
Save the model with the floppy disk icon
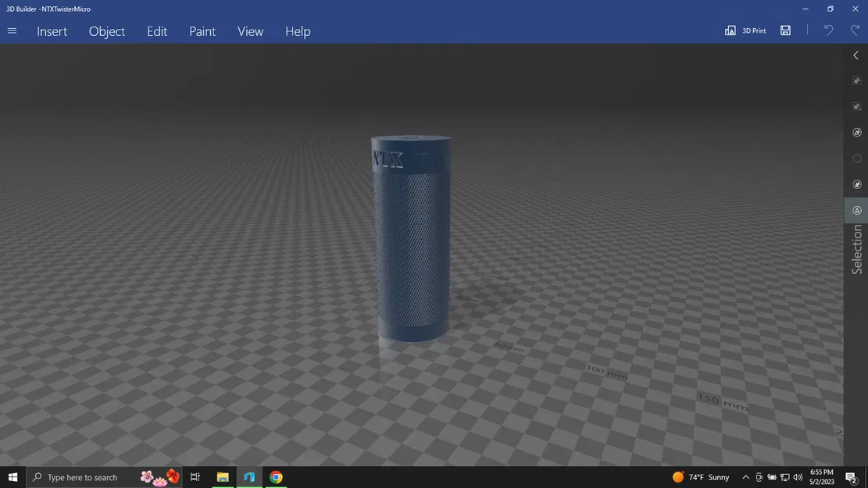tap(785, 30)
